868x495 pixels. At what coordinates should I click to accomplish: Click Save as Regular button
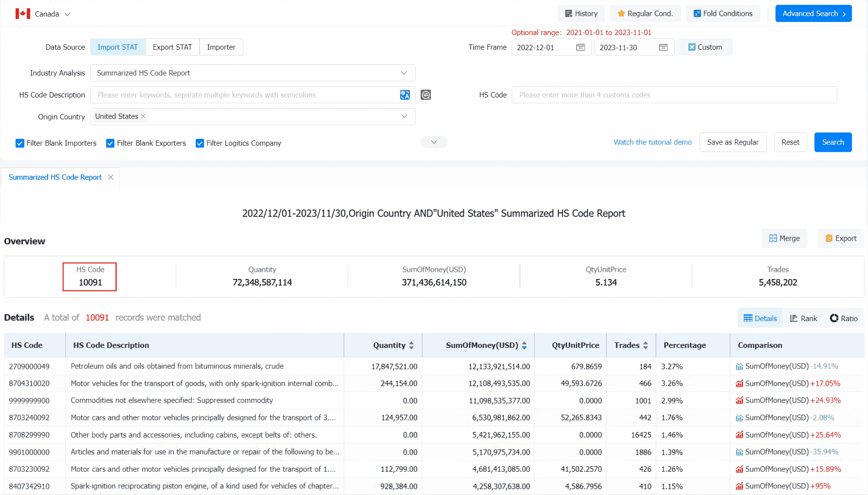733,142
